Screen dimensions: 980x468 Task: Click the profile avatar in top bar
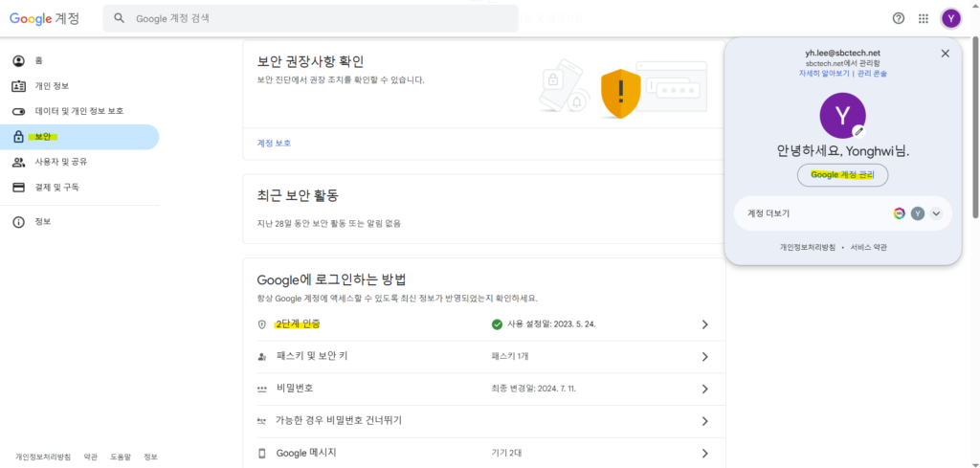pyautogui.click(x=950, y=18)
